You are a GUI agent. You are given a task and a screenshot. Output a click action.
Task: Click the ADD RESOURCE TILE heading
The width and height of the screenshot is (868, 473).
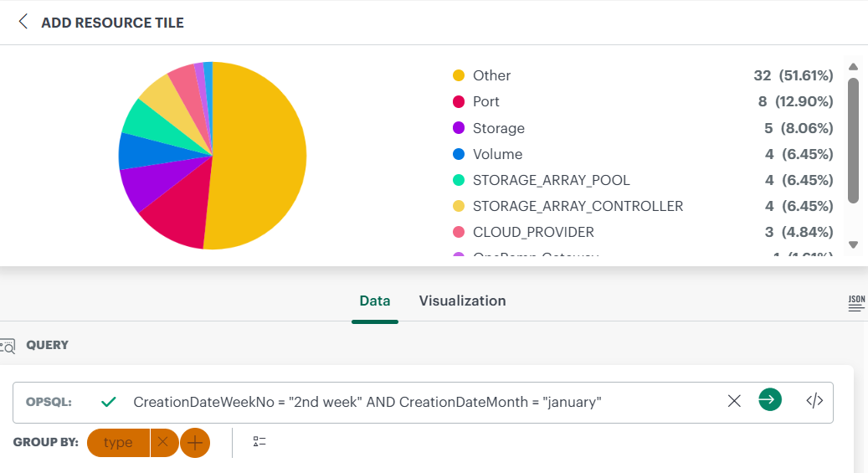(x=112, y=23)
